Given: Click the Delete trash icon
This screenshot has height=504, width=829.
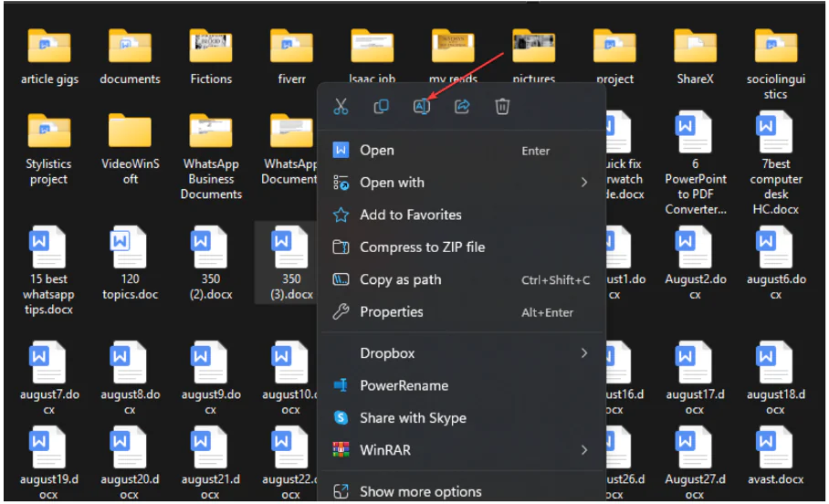Looking at the screenshot, I should (x=502, y=107).
